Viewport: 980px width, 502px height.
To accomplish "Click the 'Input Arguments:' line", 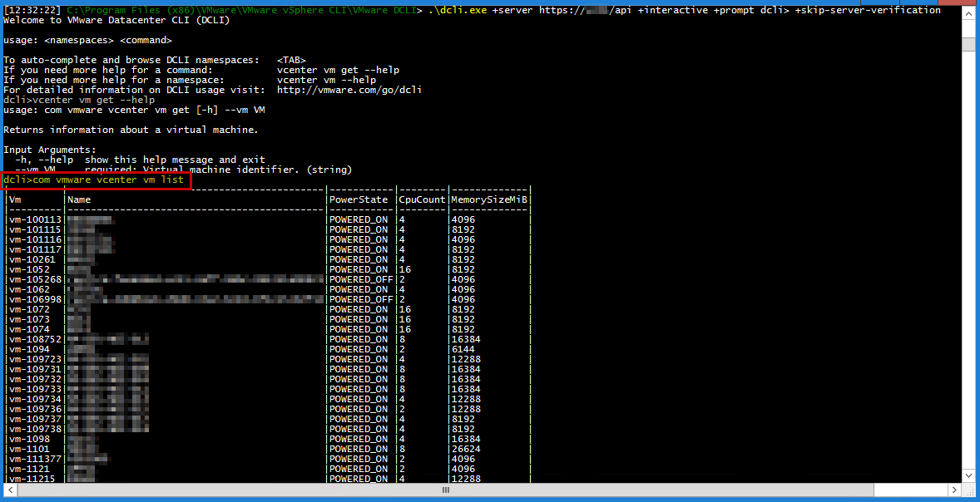I will point(50,150).
